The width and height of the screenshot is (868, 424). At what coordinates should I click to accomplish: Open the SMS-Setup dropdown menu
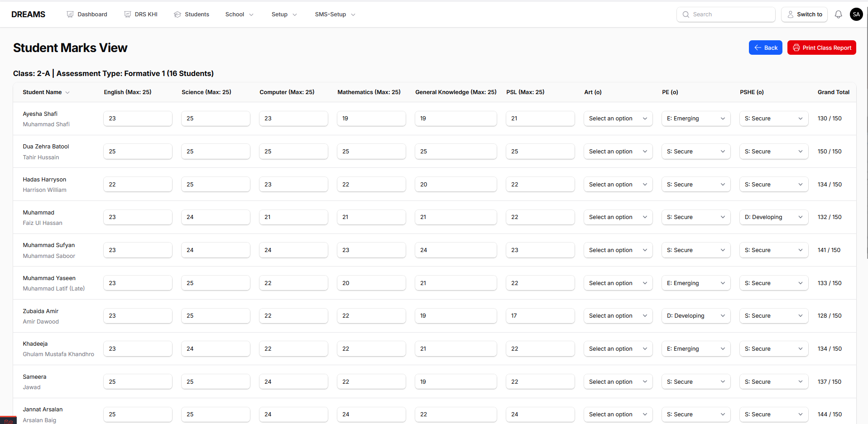335,14
